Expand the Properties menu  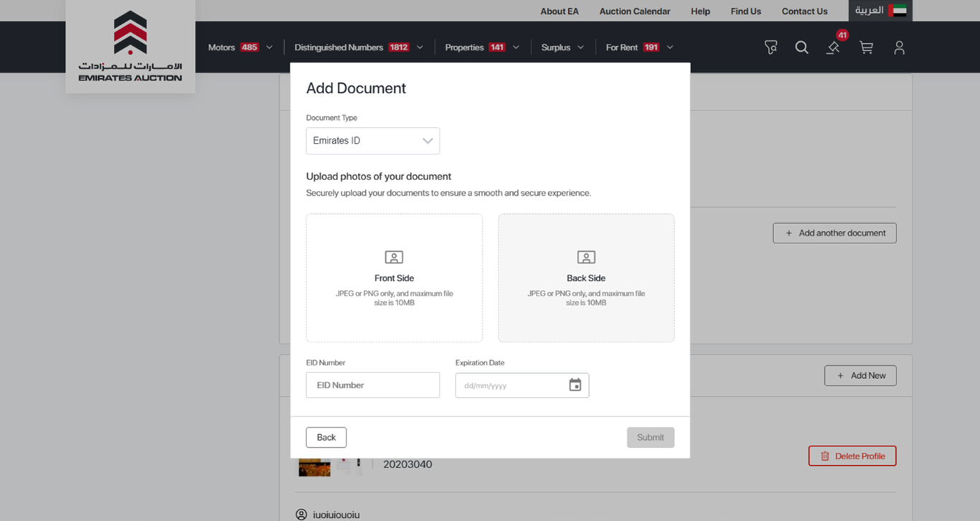click(x=481, y=47)
